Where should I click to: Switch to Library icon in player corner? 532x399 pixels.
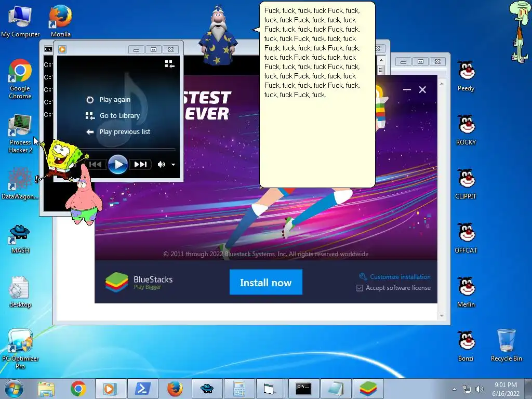tap(170, 64)
